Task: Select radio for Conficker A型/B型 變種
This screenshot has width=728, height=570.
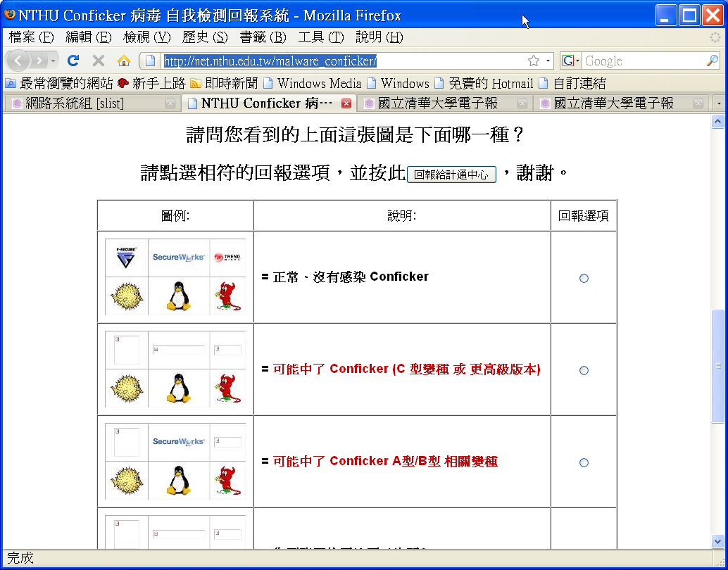Action: pyautogui.click(x=584, y=462)
